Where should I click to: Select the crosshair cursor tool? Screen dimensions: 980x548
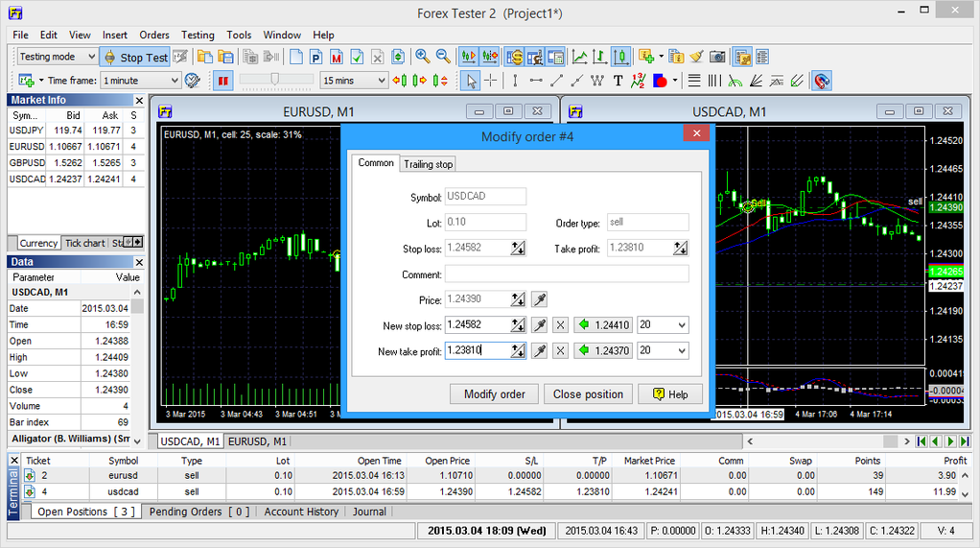(x=491, y=80)
